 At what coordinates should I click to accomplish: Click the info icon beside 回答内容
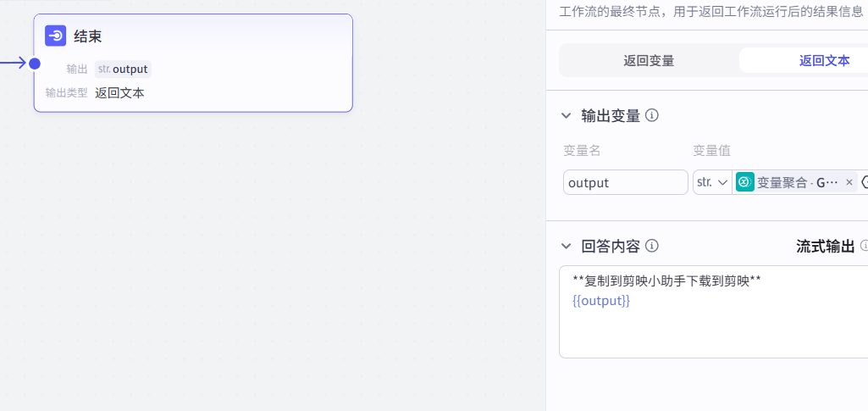[x=652, y=246]
